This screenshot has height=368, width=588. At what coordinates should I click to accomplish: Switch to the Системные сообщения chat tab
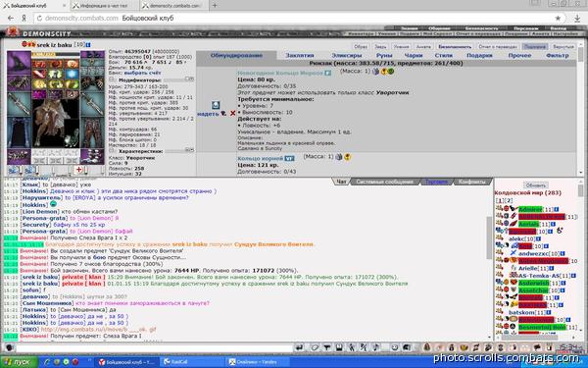(384, 182)
